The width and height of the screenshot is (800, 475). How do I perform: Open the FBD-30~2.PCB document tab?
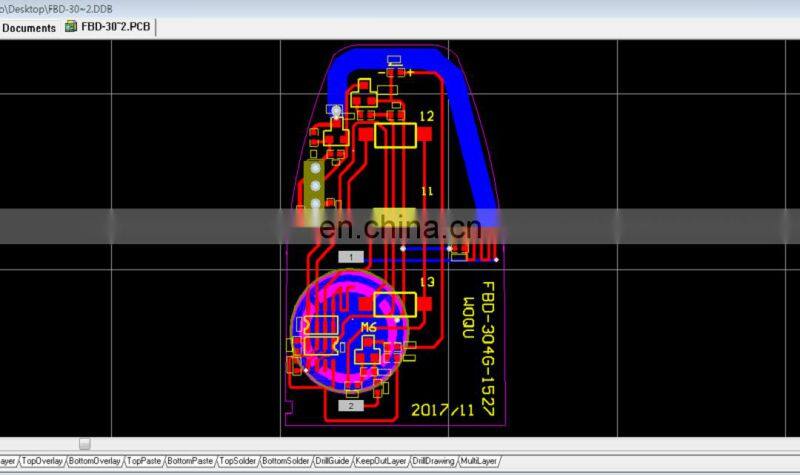point(117,27)
